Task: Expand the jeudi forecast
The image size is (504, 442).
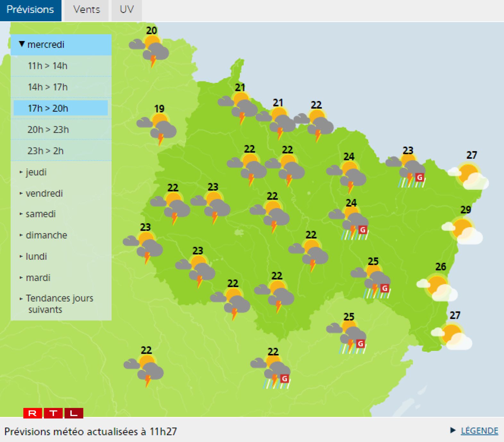Action: pyautogui.click(x=36, y=172)
